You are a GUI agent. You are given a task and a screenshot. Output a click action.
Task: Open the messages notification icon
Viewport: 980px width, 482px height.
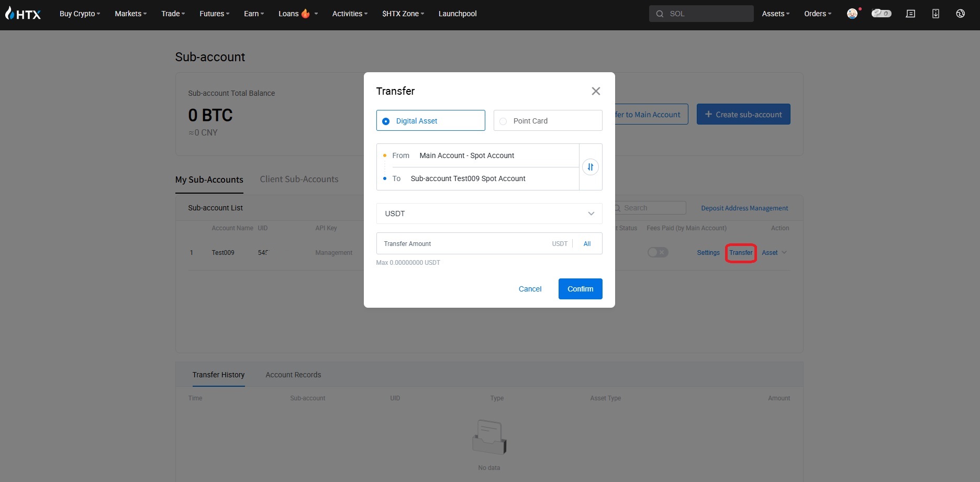910,14
